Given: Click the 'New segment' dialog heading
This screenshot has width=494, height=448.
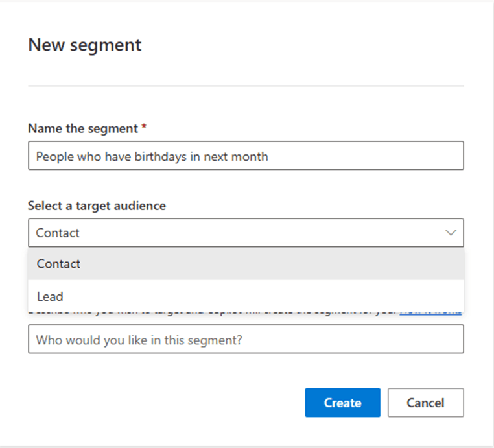Looking at the screenshot, I should [84, 45].
